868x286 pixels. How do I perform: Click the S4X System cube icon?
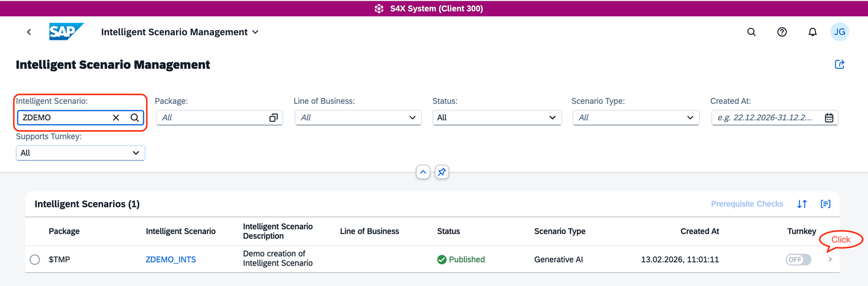tap(379, 8)
